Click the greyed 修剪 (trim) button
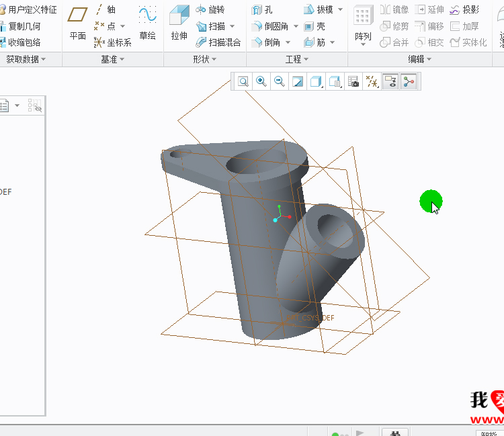 pyautogui.click(x=394, y=26)
